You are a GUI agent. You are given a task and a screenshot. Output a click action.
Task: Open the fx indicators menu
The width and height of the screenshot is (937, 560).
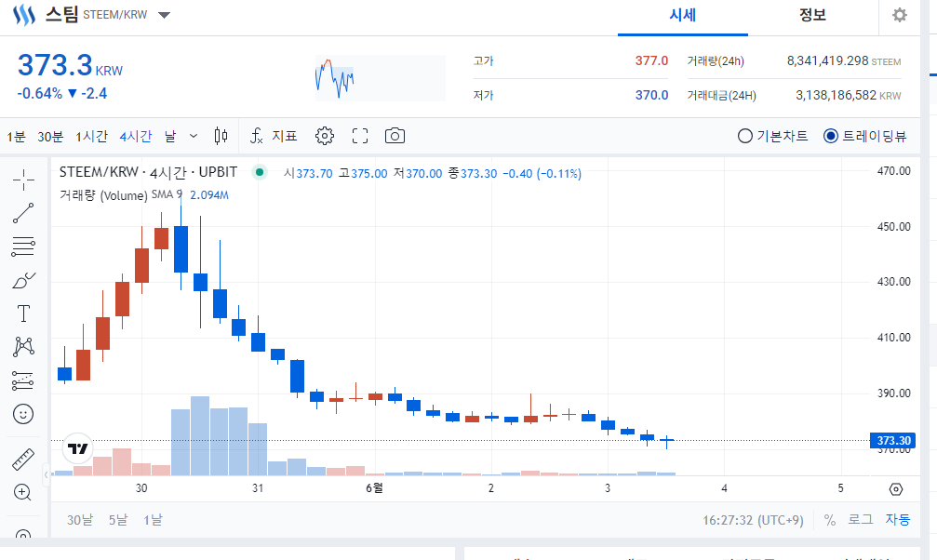click(257, 136)
